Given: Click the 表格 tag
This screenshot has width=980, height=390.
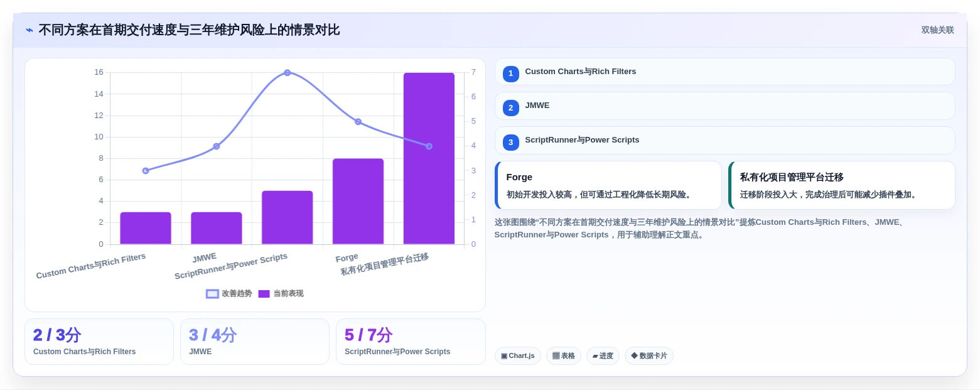Looking at the screenshot, I should pyautogui.click(x=564, y=355).
